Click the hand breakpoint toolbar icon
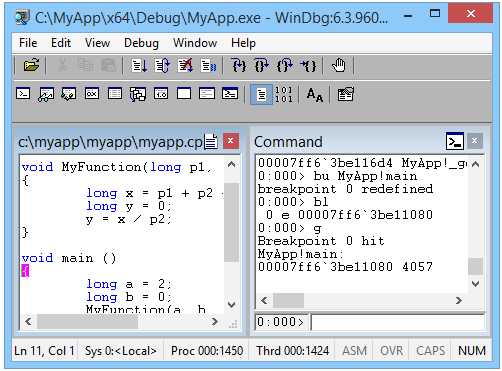Image resolution: width=502 pixels, height=371 pixels. tap(338, 65)
